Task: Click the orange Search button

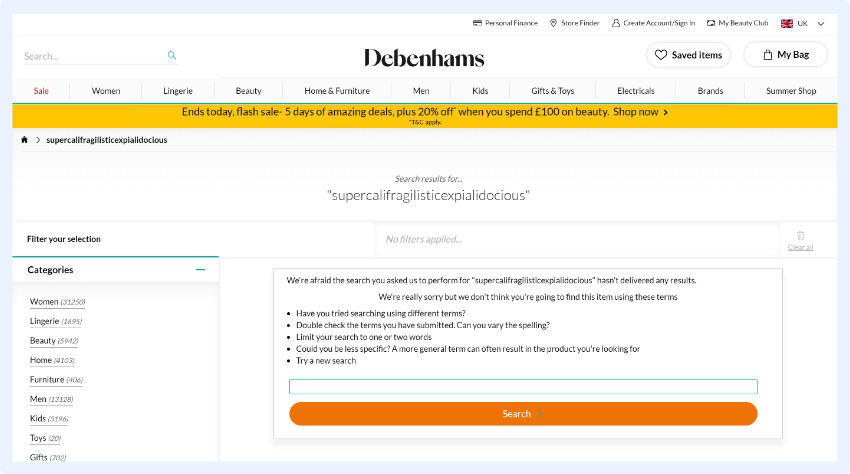Action: click(x=523, y=414)
